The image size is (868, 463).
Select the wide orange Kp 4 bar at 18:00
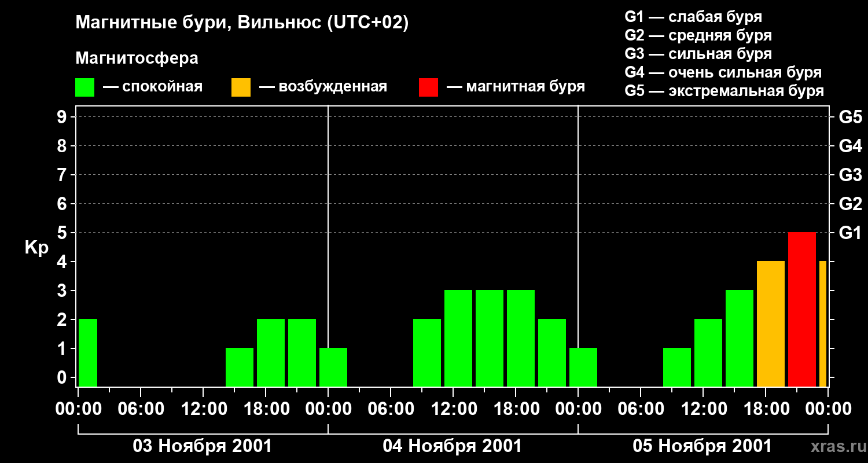[771, 324]
